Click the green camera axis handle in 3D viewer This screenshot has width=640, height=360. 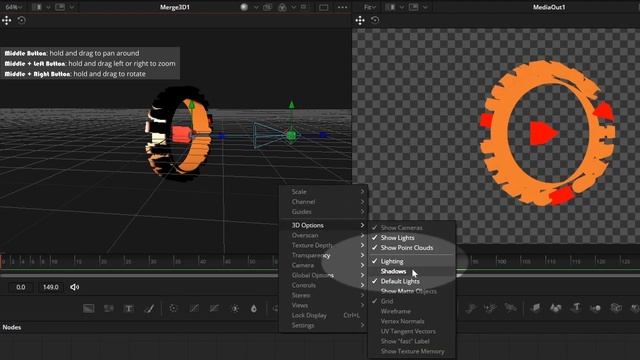[291, 105]
